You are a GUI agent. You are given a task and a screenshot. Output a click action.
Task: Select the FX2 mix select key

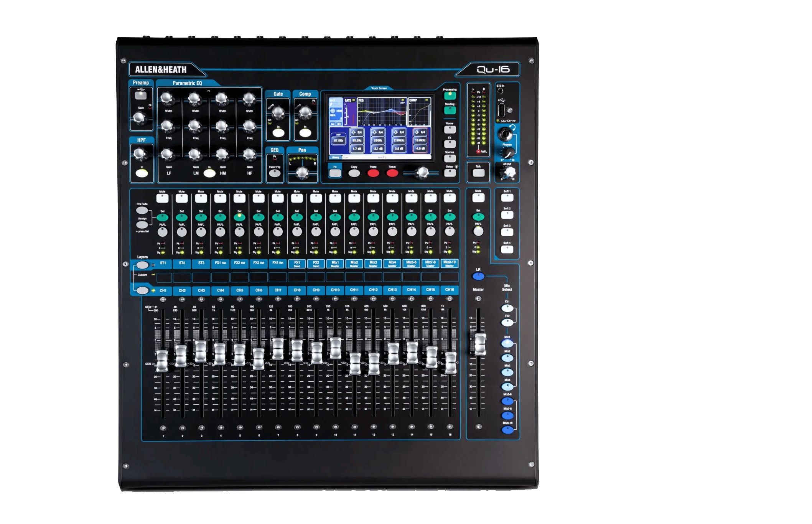[x=507, y=322]
